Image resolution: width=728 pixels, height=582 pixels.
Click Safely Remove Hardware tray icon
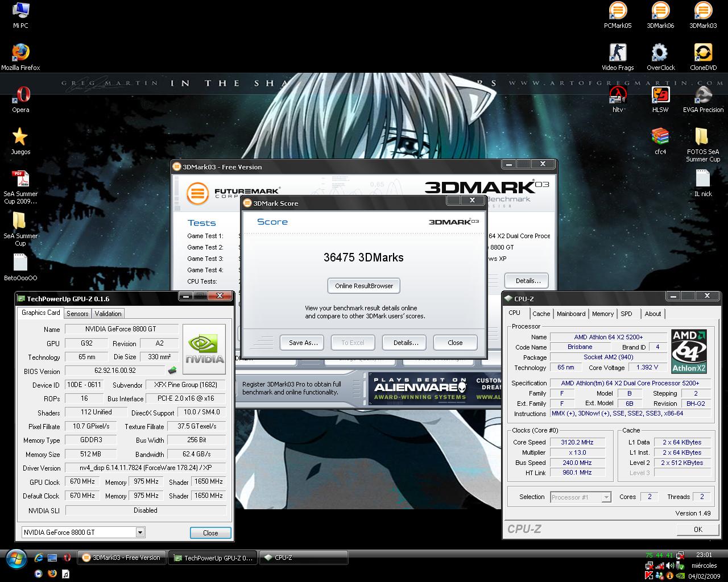click(680, 566)
